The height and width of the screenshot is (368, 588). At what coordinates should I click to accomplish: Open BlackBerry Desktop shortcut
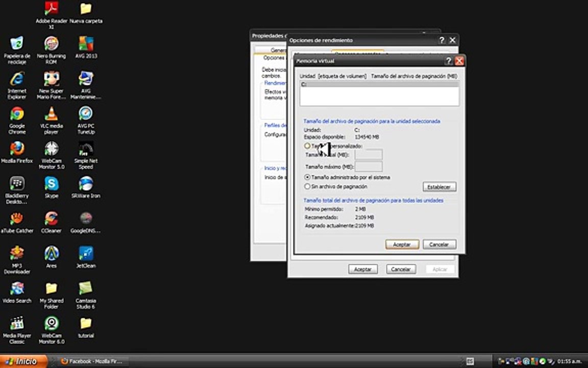click(17, 183)
